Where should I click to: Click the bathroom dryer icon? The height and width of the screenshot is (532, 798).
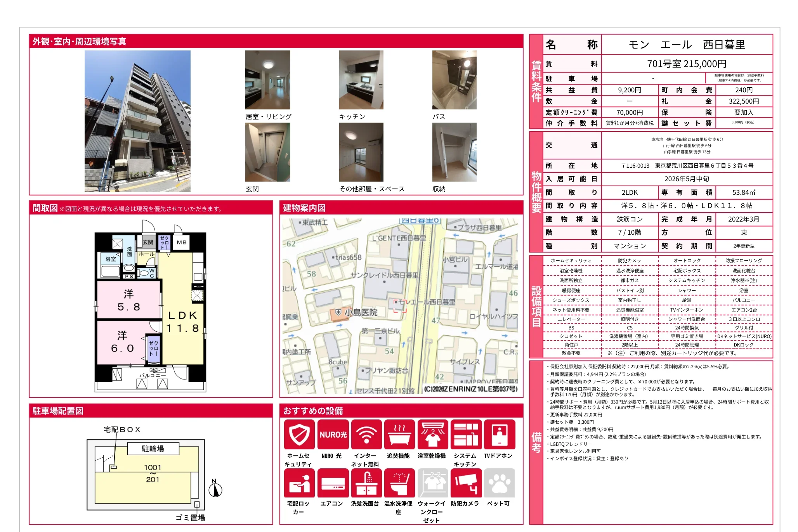[x=432, y=434]
